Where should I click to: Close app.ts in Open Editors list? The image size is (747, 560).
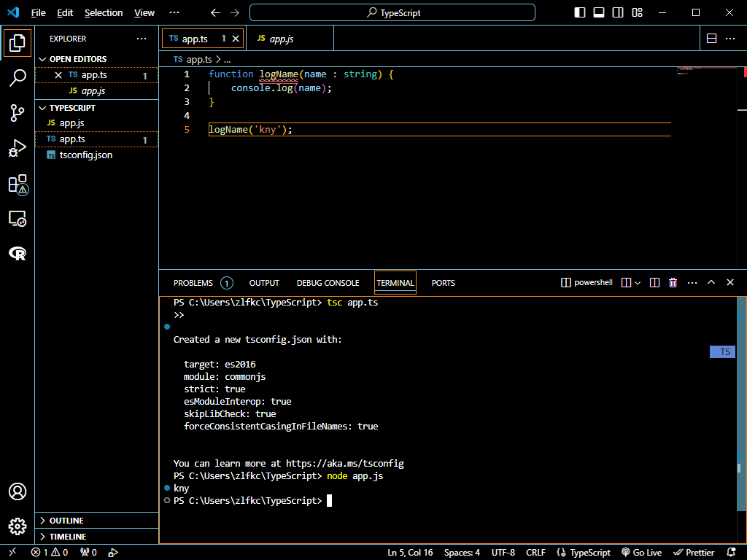(58, 75)
